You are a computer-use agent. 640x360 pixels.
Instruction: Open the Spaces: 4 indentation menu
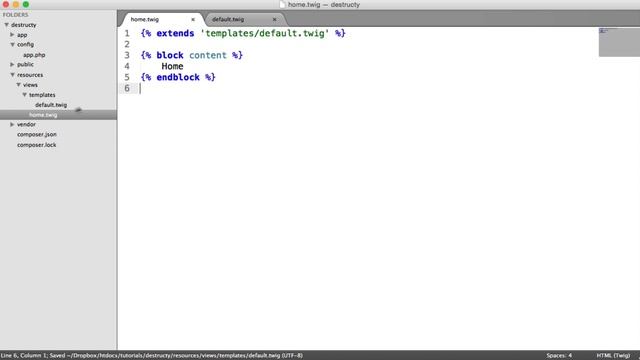pos(559,356)
